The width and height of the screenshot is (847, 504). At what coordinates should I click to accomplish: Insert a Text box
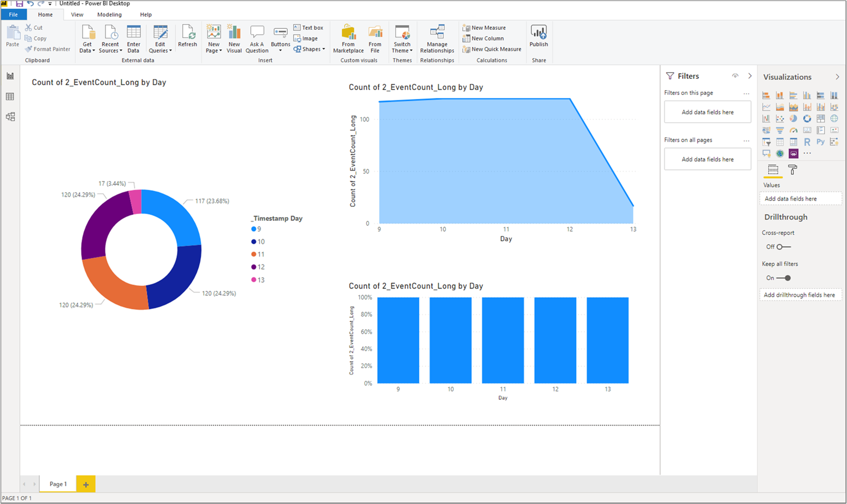(308, 28)
